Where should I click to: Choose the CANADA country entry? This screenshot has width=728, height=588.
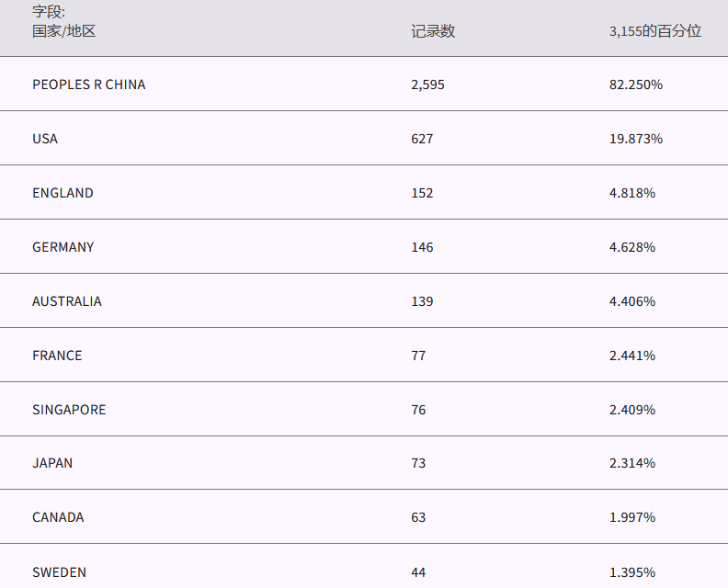(58, 517)
